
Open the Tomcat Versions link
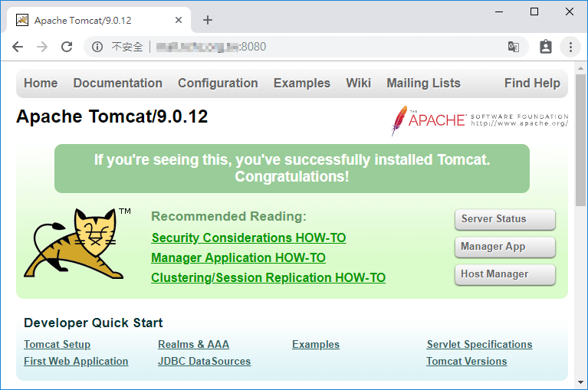(467, 361)
